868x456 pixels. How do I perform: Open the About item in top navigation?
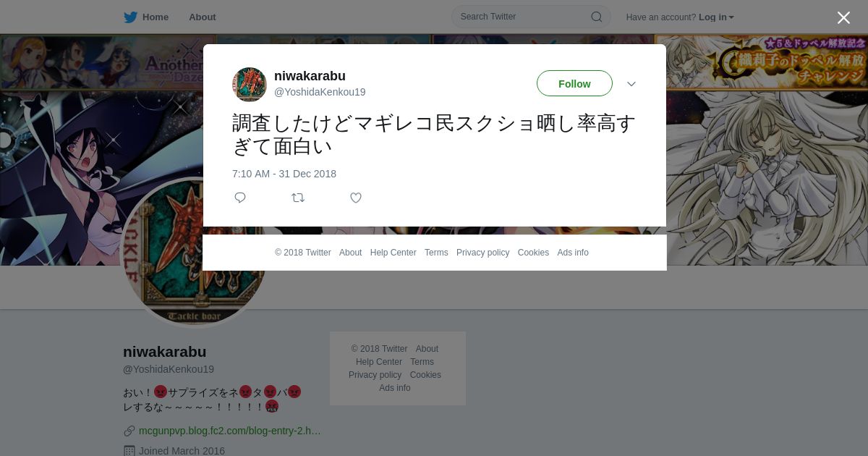203,17
